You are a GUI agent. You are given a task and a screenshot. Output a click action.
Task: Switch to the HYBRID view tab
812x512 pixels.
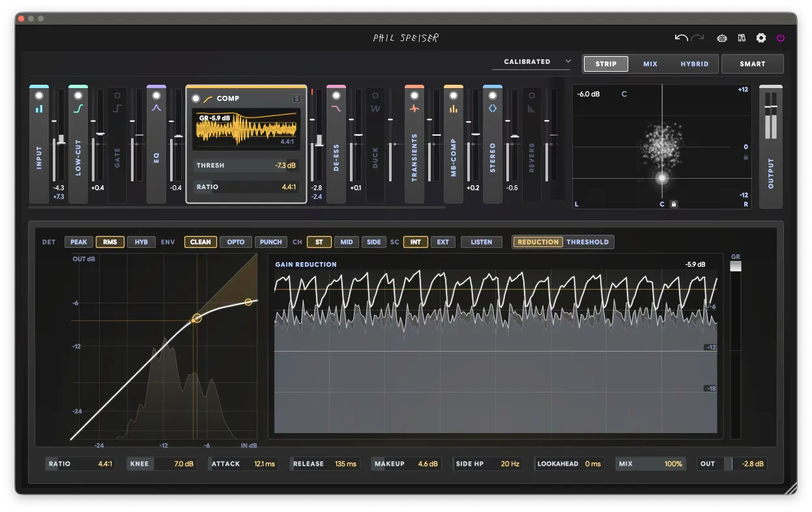695,64
